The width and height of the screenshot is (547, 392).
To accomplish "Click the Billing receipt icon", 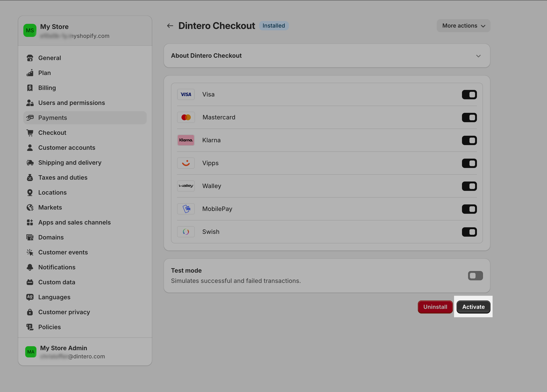I will tap(30, 88).
